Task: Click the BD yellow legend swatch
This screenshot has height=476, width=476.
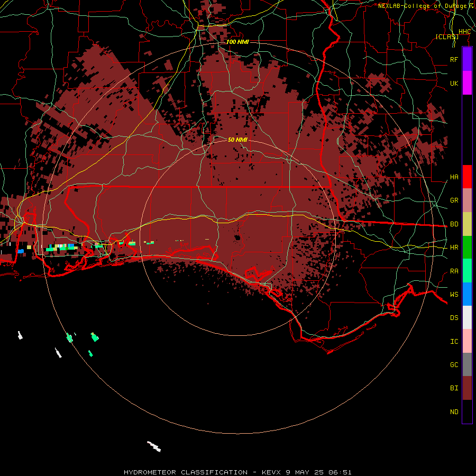Action: click(467, 224)
